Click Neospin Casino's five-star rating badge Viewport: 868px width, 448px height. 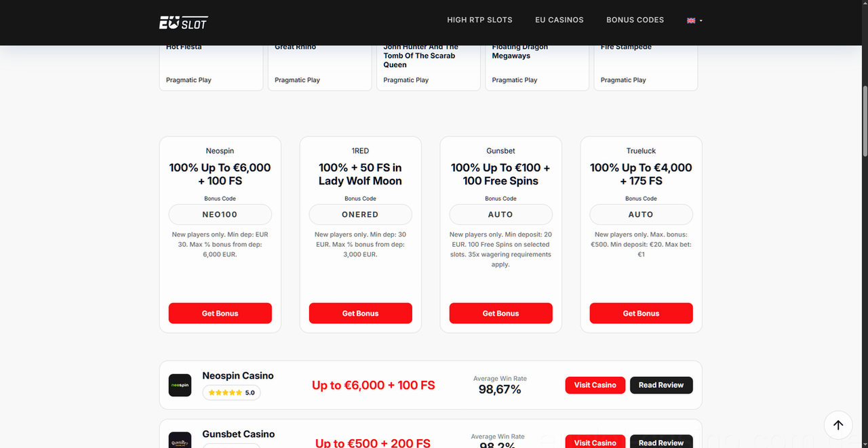pyautogui.click(x=231, y=392)
